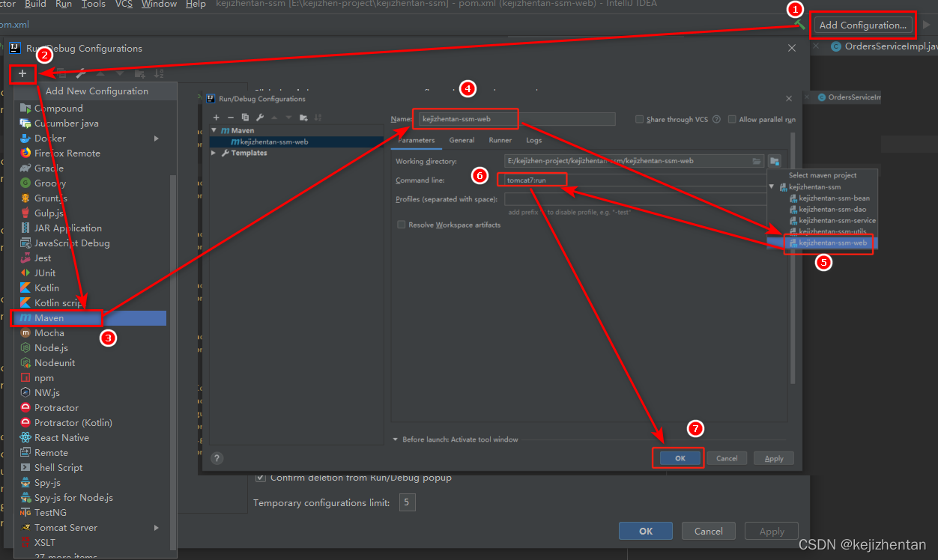The image size is (938, 560).
Task: Click the plus icon in the outer Run/Debug Configurations toolbar
Action: tap(22, 73)
